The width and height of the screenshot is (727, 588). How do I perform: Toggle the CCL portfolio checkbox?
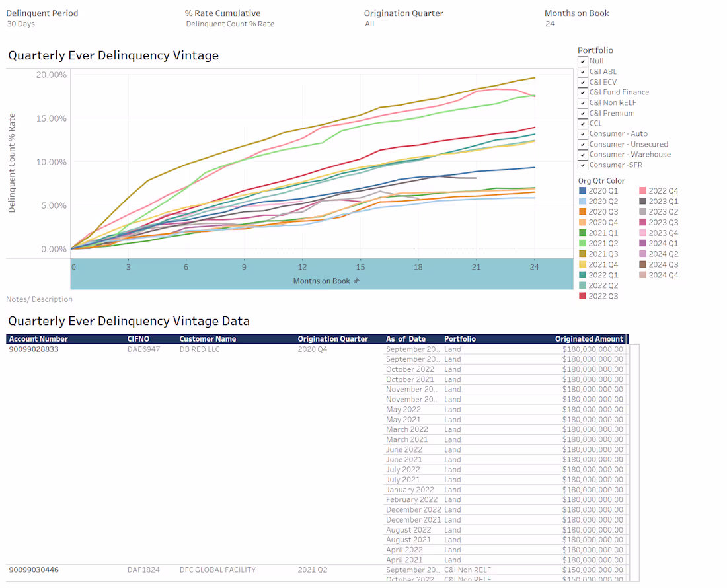tap(582, 123)
